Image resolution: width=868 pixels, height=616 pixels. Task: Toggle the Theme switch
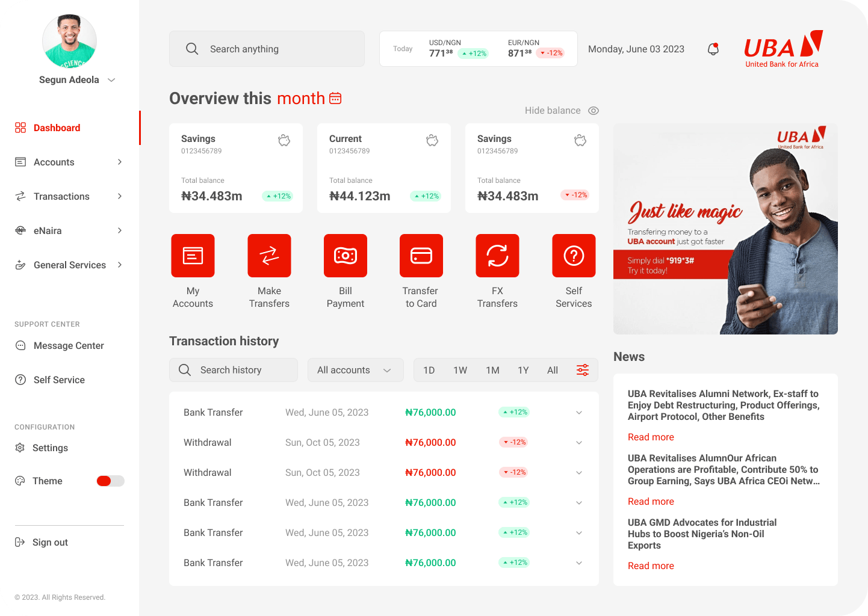click(x=110, y=481)
